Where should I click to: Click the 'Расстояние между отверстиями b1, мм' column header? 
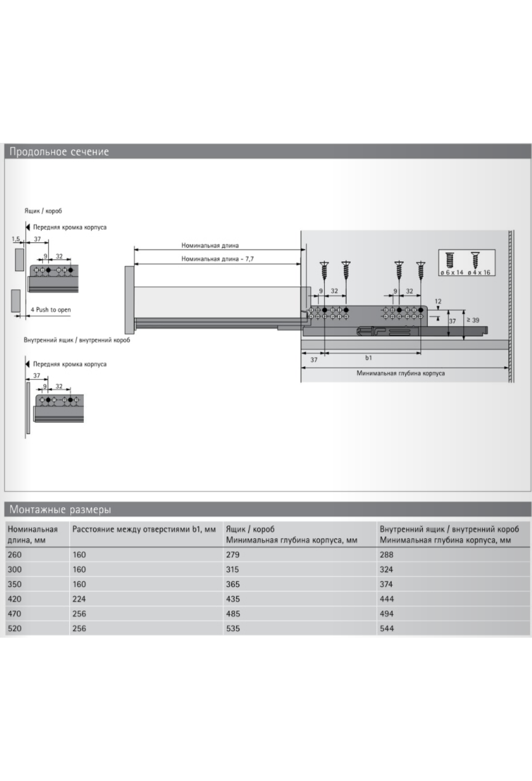144,529
